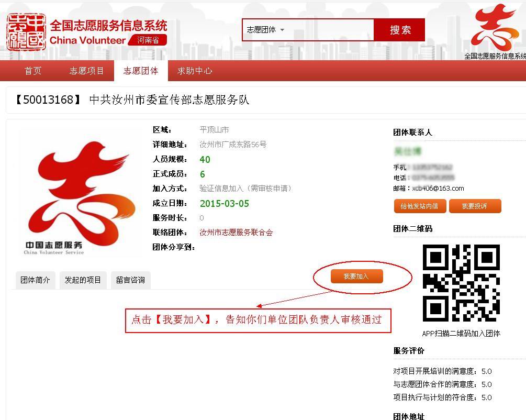Click the search text input field
This screenshot has width=526, height=420.
[x=330, y=30]
